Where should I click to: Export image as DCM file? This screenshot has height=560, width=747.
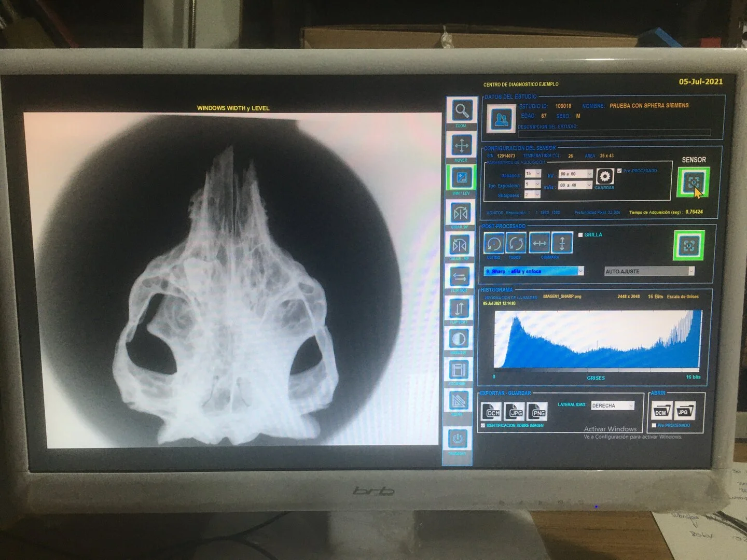492,412
